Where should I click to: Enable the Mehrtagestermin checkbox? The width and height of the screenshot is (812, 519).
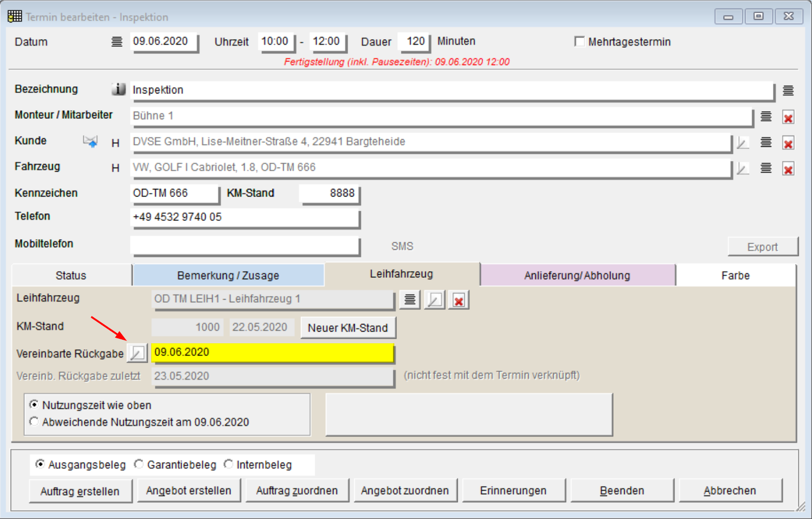(579, 41)
